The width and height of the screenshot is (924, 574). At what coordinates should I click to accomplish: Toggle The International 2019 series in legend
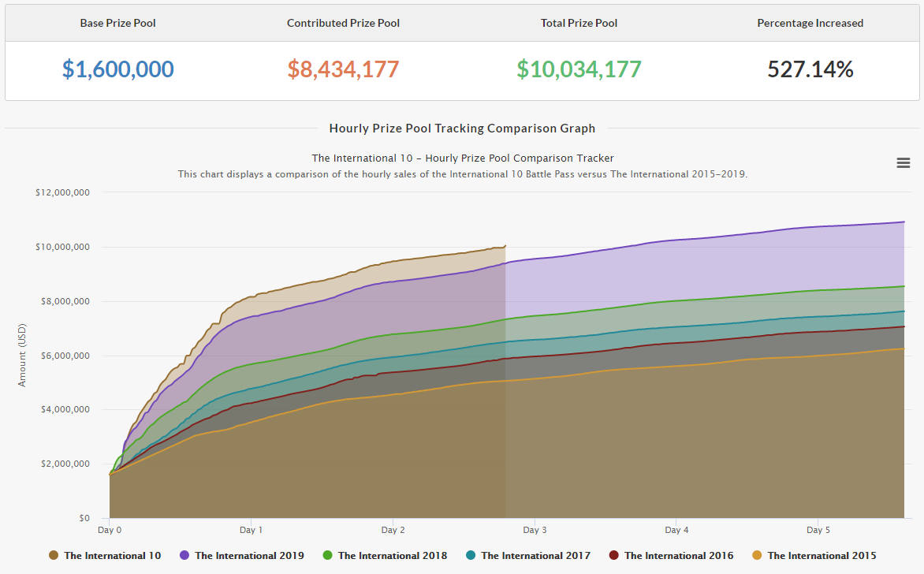(242, 556)
